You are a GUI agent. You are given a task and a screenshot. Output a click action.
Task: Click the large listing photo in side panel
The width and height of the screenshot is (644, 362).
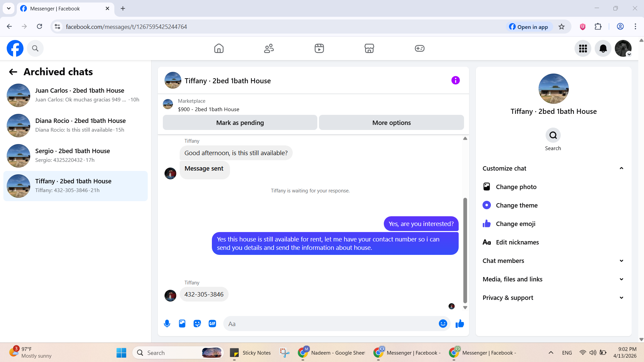coord(553,89)
